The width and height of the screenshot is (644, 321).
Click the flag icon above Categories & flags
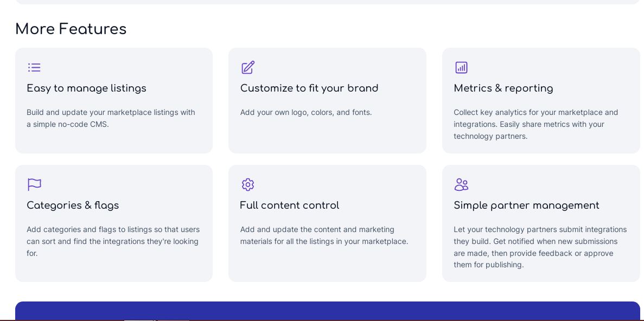(x=34, y=184)
